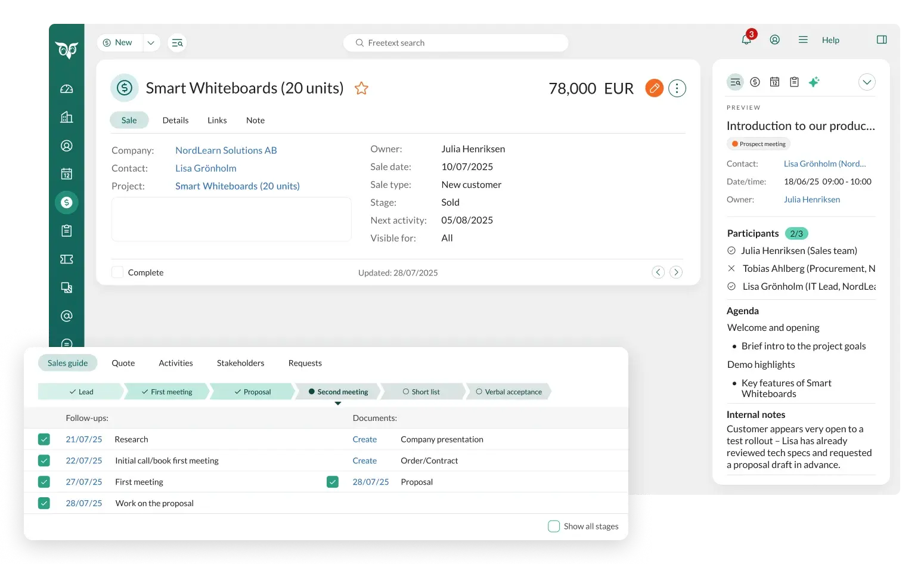This screenshot has height=564, width=924.
Task: Open the Companies section via building icon
Action: click(66, 117)
